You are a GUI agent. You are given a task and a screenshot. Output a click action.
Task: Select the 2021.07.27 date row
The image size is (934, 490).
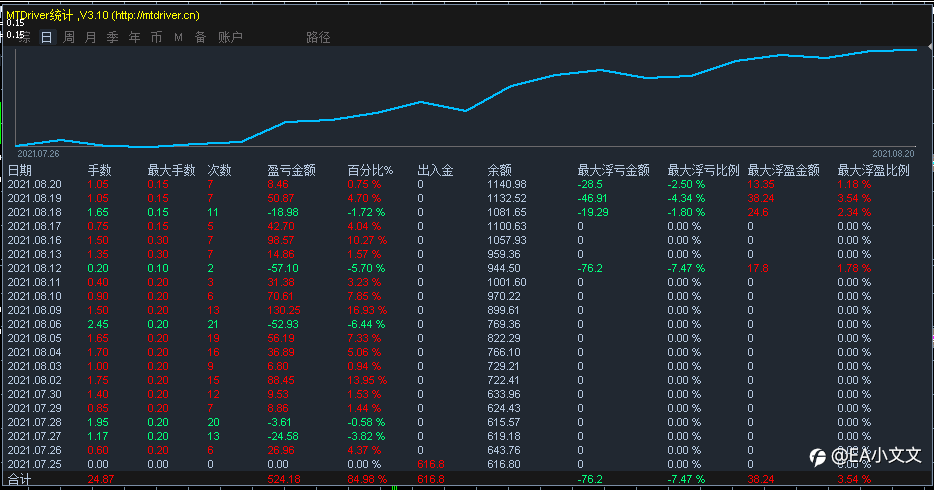[x=35, y=436]
